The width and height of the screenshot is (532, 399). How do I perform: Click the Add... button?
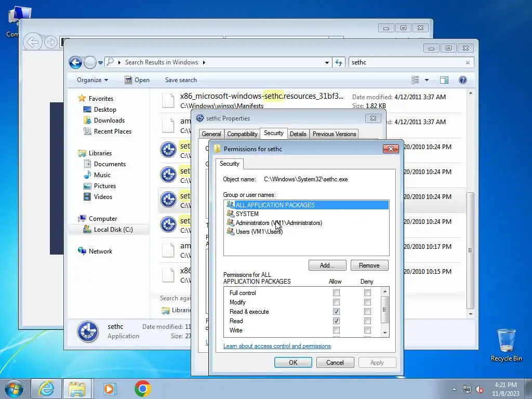(x=327, y=265)
